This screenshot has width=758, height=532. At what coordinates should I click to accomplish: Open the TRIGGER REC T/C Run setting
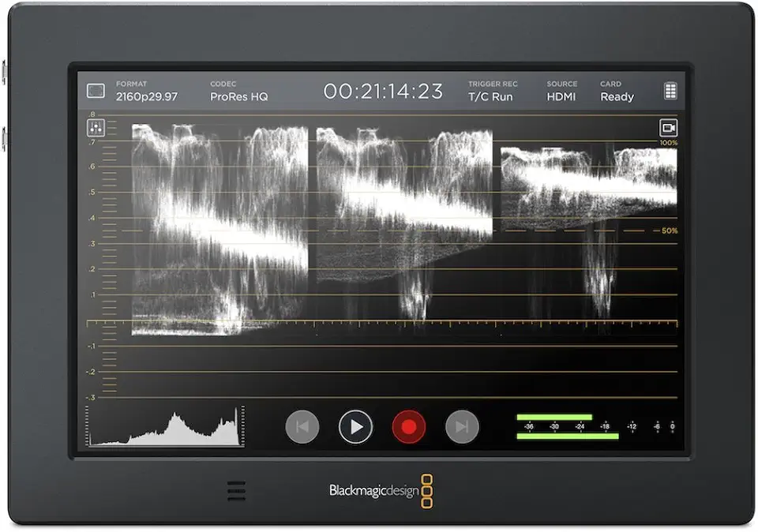pyautogui.click(x=493, y=92)
